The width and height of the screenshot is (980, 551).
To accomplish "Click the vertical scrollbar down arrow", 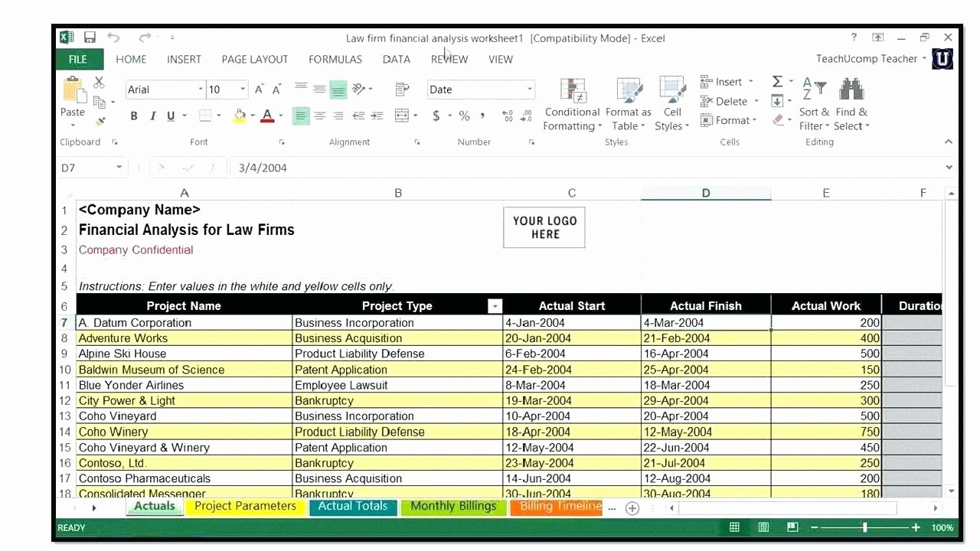I will point(952,491).
